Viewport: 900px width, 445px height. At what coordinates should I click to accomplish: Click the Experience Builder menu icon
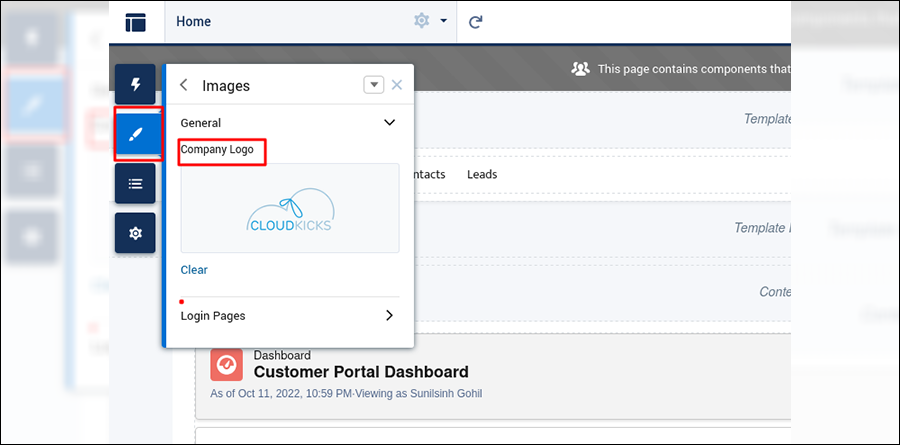coord(136,22)
